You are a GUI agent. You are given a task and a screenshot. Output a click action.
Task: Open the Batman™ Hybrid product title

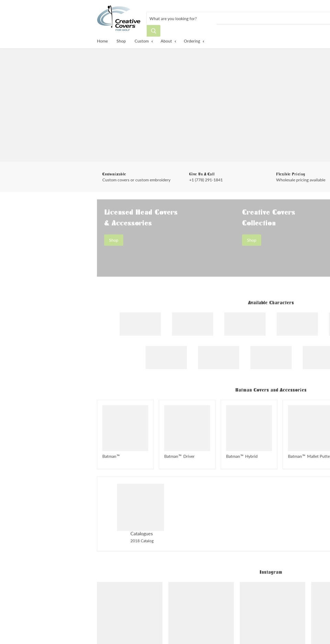point(242,456)
